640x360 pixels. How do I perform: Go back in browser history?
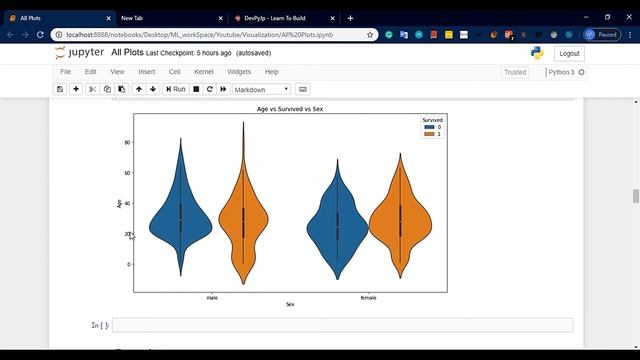pyautogui.click(x=10, y=35)
